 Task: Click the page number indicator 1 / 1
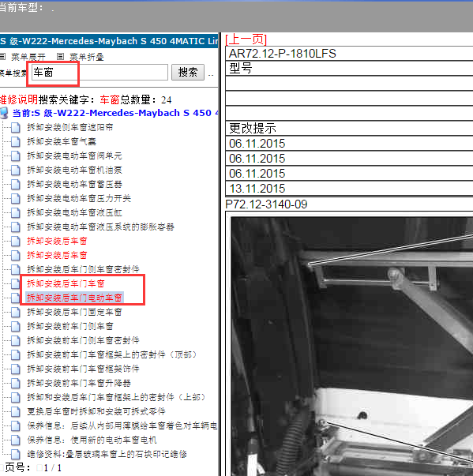click(x=53, y=468)
